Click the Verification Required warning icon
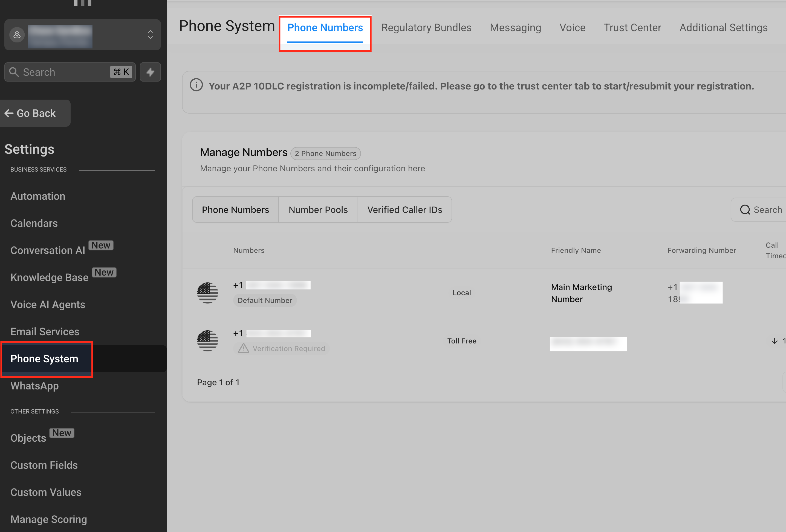 tap(243, 348)
